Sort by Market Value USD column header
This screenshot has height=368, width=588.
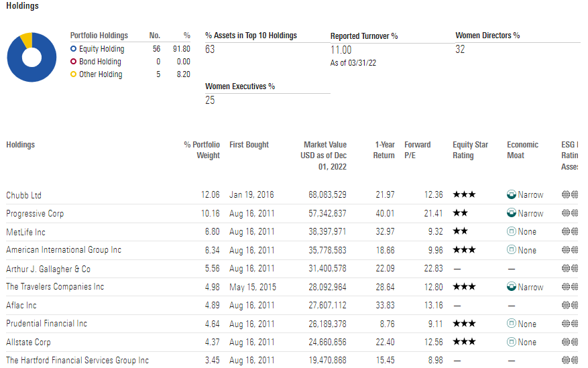(323, 156)
